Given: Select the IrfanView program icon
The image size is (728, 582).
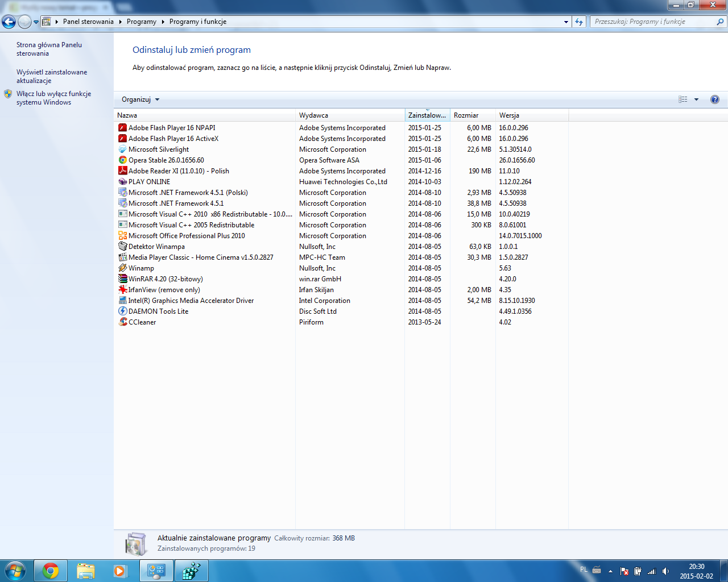Looking at the screenshot, I should click(x=122, y=290).
